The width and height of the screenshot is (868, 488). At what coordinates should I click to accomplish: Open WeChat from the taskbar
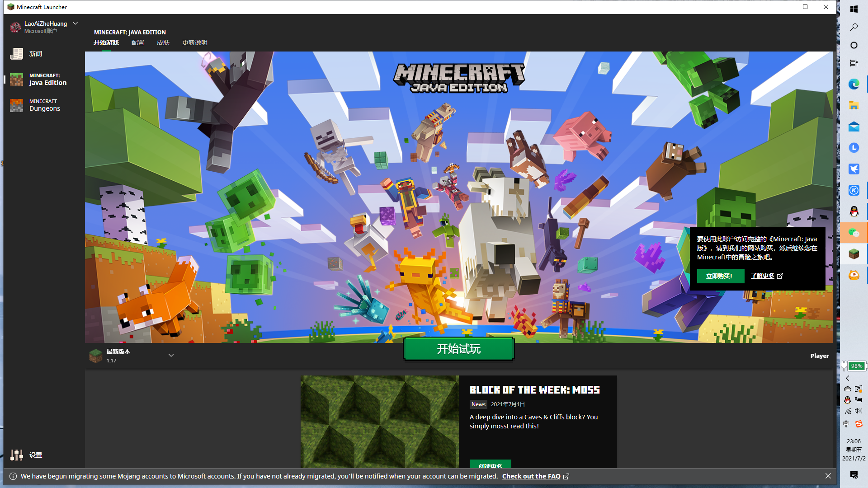854,233
